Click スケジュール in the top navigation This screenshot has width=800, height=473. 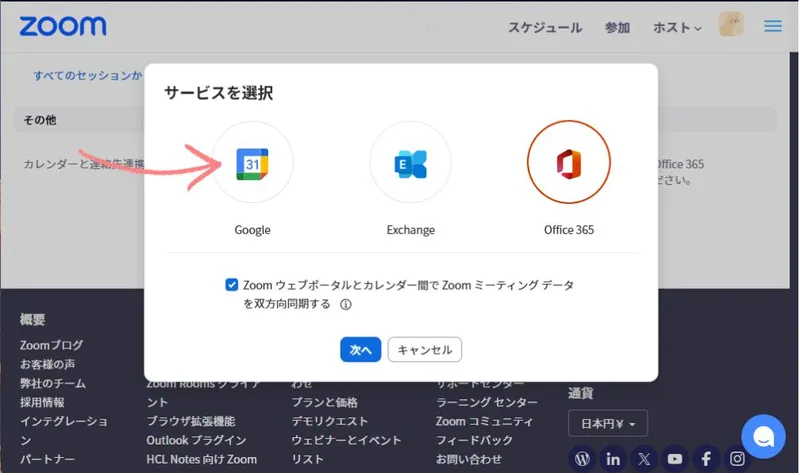(x=545, y=27)
